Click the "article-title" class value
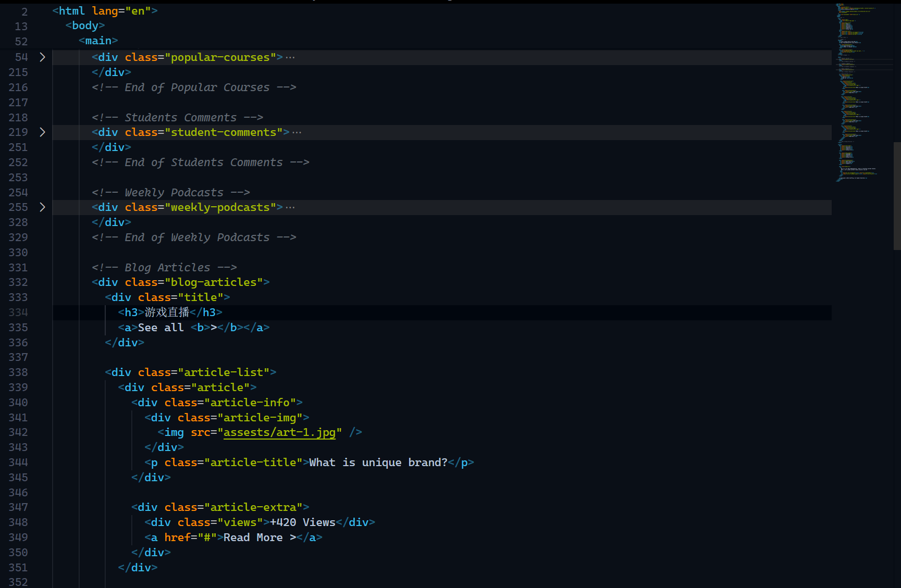 pyautogui.click(x=253, y=462)
